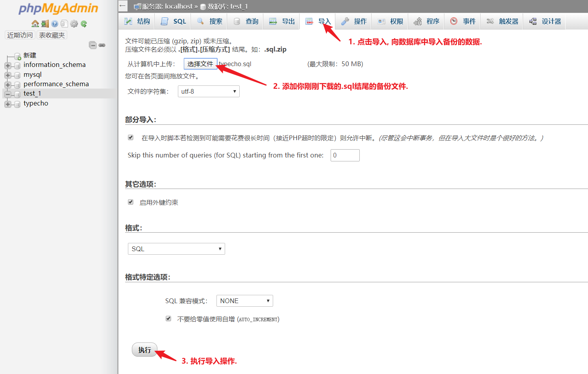This screenshot has width=588, height=374.
Task: Click database icon beside typecho
Action: (x=17, y=104)
